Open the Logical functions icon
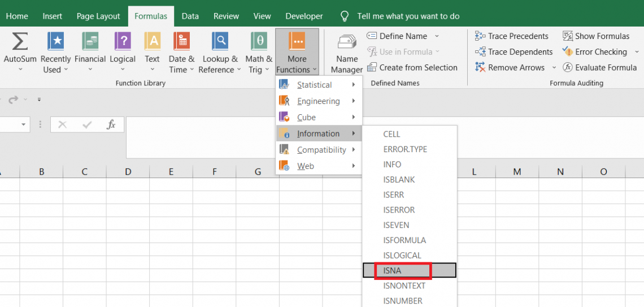644x307 pixels. pos(123,42)
